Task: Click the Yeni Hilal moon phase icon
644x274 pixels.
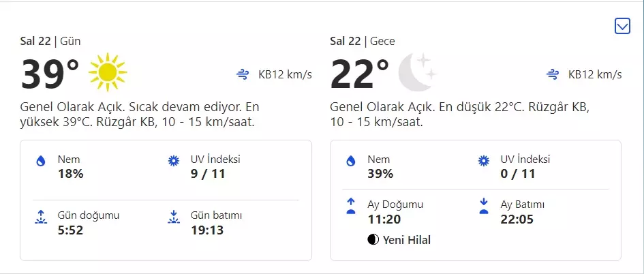Action: (372, 240)
